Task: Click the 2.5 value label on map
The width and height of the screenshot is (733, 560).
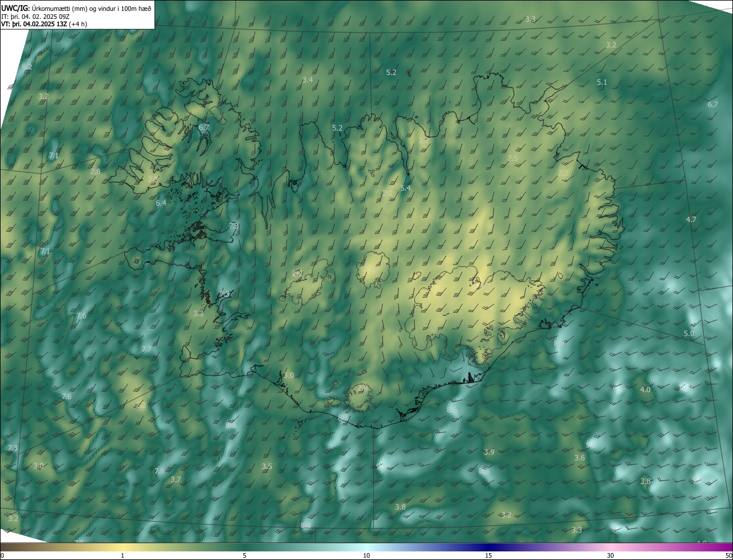Action: (513, 159)
